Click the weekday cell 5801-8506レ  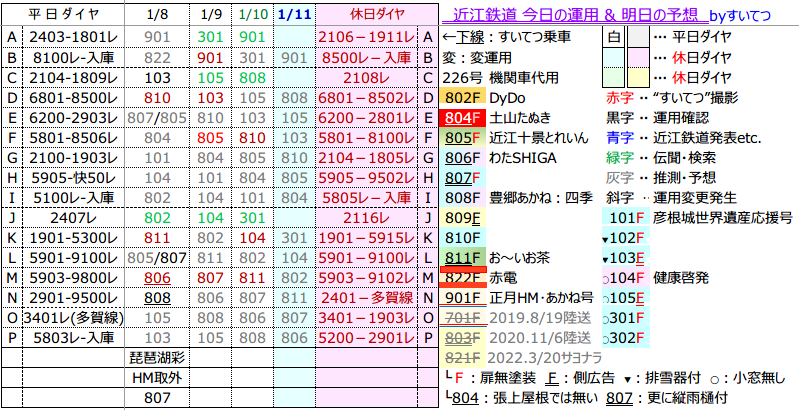[74, 138]
